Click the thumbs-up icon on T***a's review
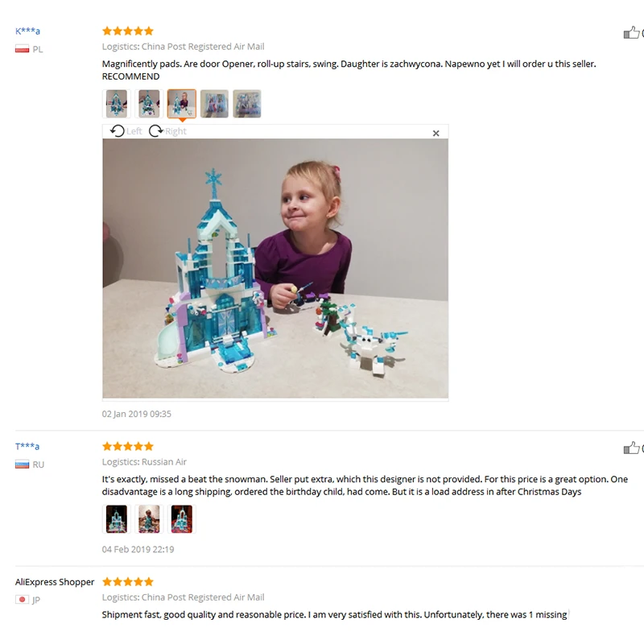 click(x=631, y=448)
